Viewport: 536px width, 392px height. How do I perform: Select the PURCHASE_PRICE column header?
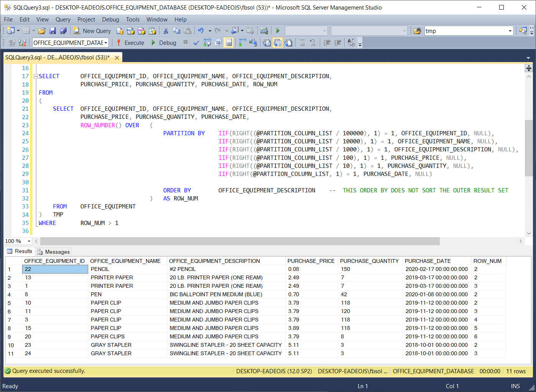point(311,261)
